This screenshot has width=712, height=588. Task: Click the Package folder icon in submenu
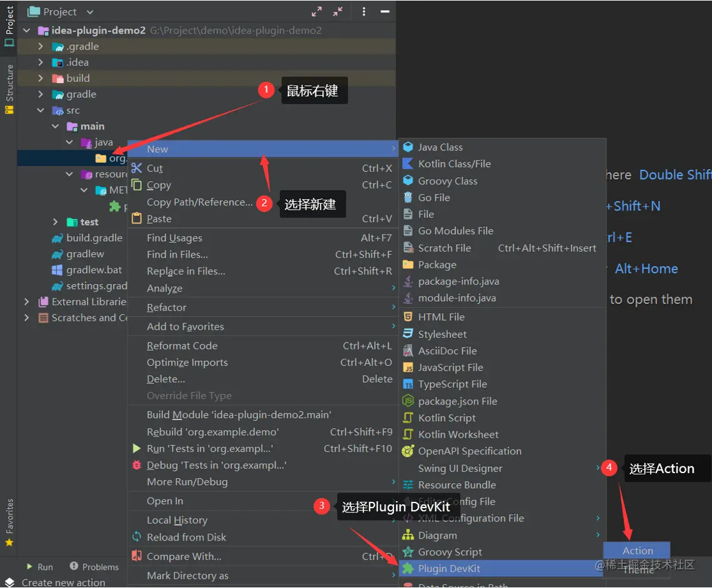408,265
